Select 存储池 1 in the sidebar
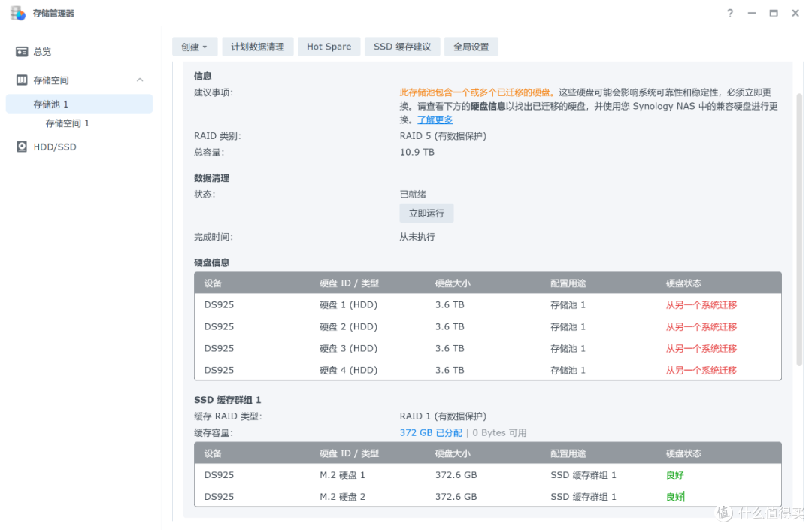The width and height of the screenshot is (812, 530). (x=79, y=104)
